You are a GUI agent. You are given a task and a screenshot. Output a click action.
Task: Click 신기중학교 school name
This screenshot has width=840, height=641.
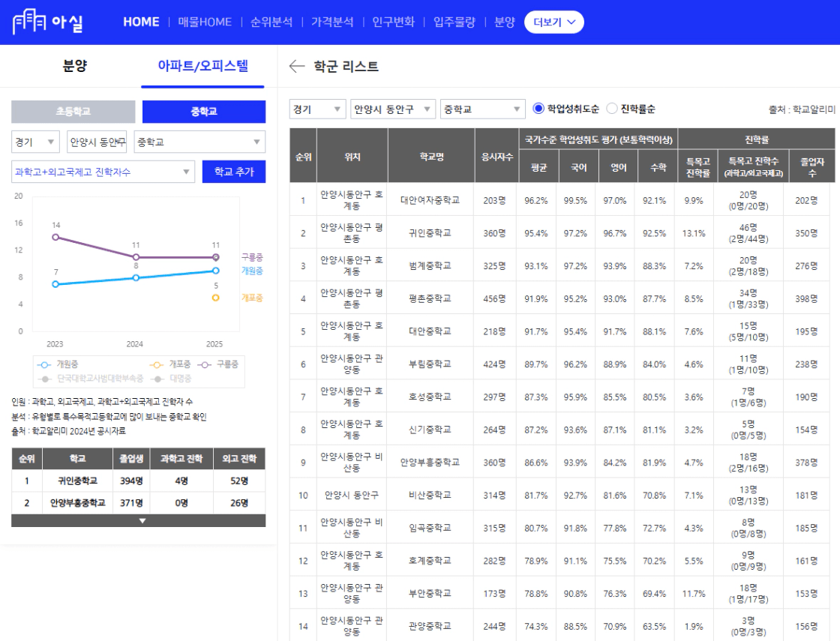point(430,430)
